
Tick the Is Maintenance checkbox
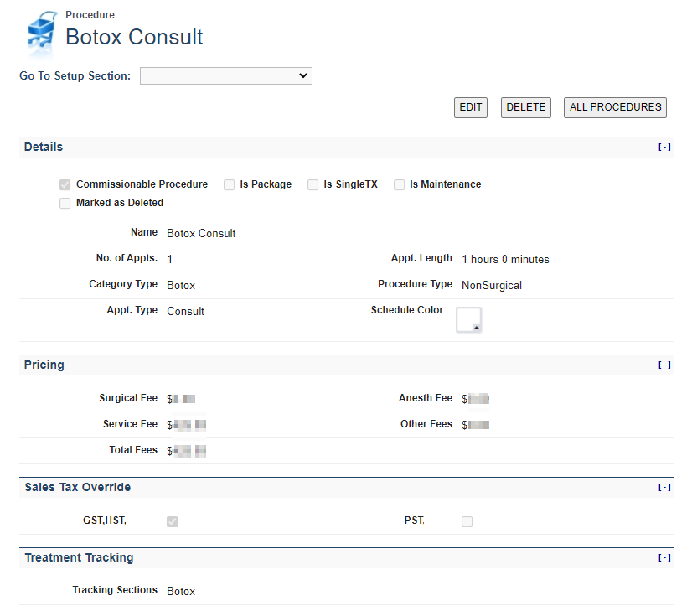(x=400, y=184)
